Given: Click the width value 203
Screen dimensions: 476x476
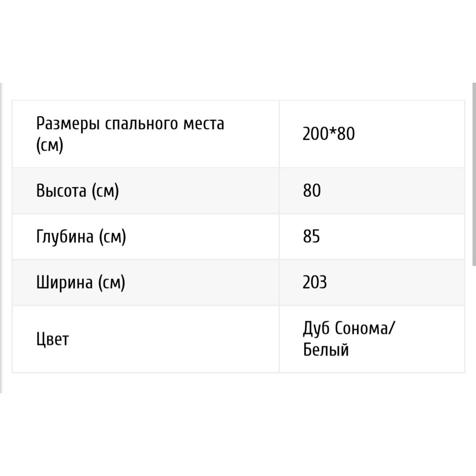Looking at the screenshot, I should (314, 282).
